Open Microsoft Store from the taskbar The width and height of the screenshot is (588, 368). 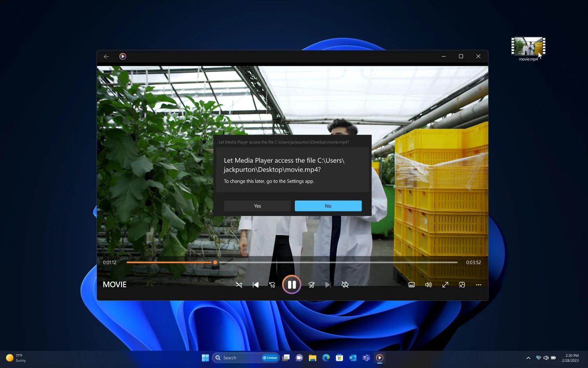click(x=339, y=358)
